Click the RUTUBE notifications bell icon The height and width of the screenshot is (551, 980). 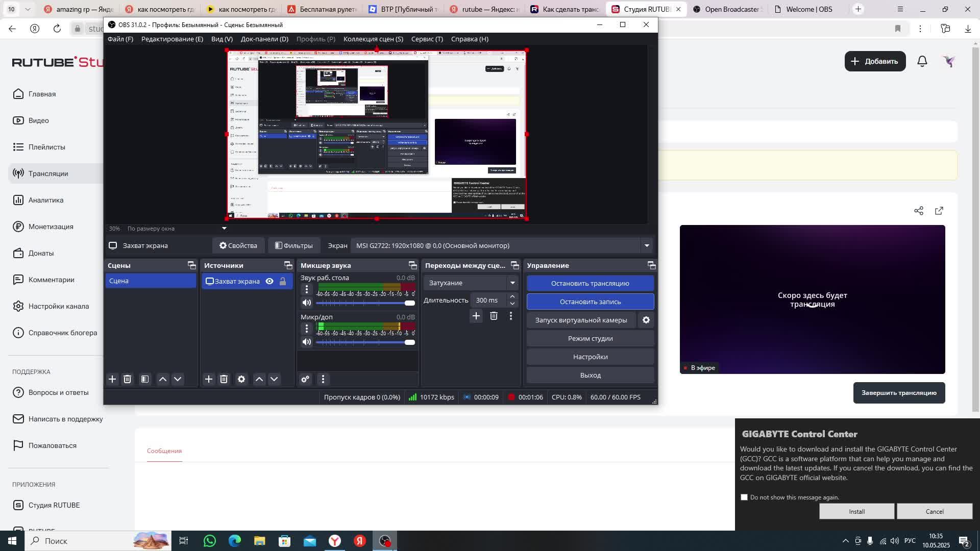[922, 61]
